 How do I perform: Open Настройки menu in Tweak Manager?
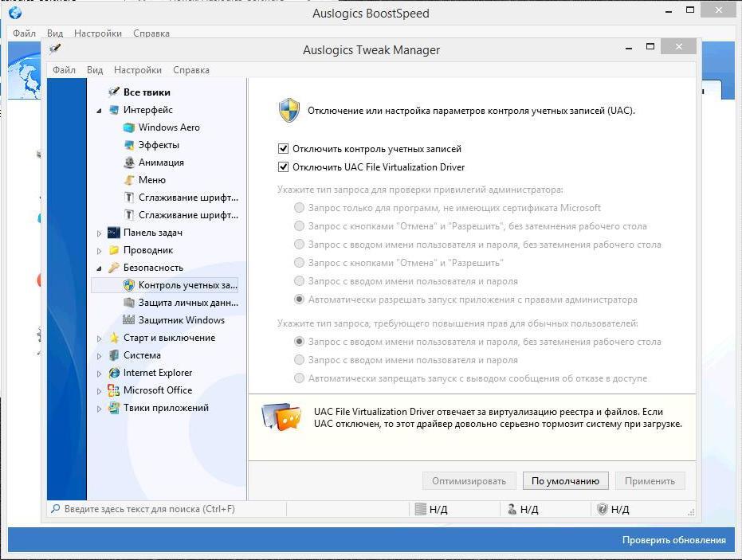[138, 70]
